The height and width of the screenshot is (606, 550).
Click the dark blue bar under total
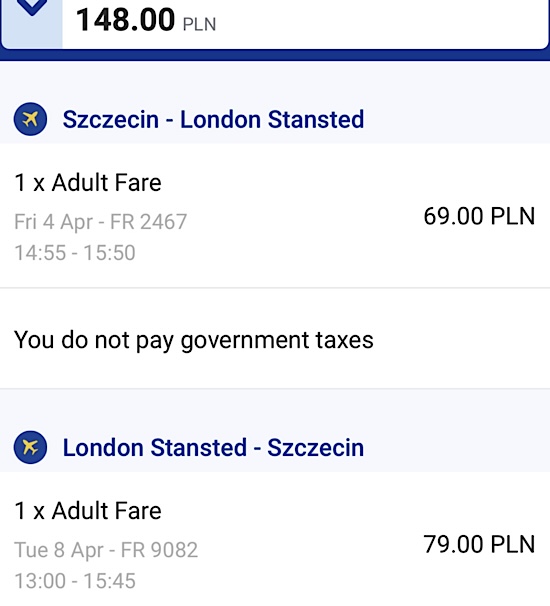(x=275, y=56)
